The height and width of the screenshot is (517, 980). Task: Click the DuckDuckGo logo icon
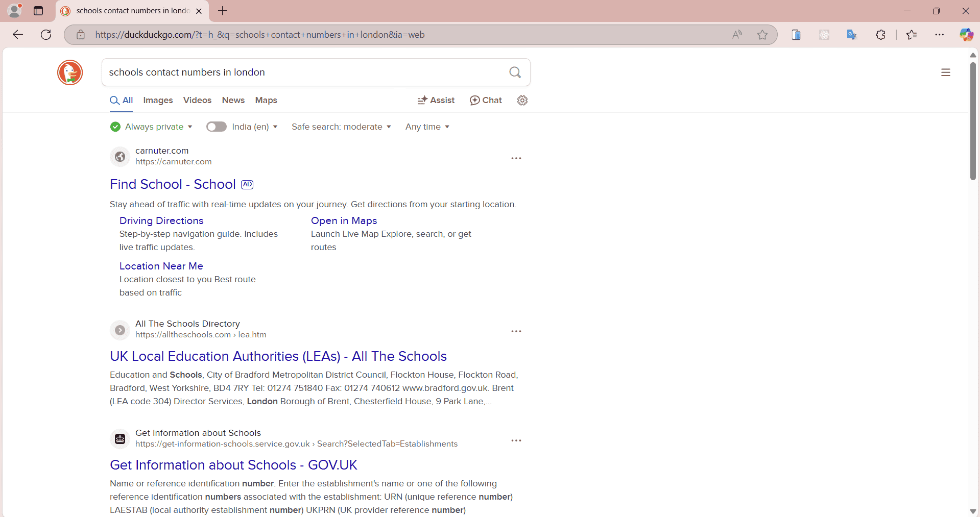coord(70,72)
